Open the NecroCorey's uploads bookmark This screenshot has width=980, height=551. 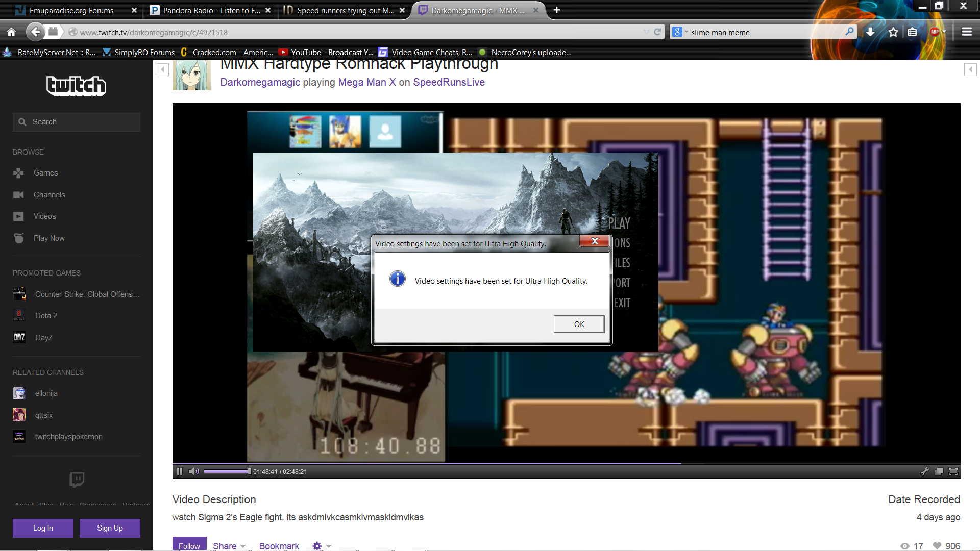tap(525, 52)
